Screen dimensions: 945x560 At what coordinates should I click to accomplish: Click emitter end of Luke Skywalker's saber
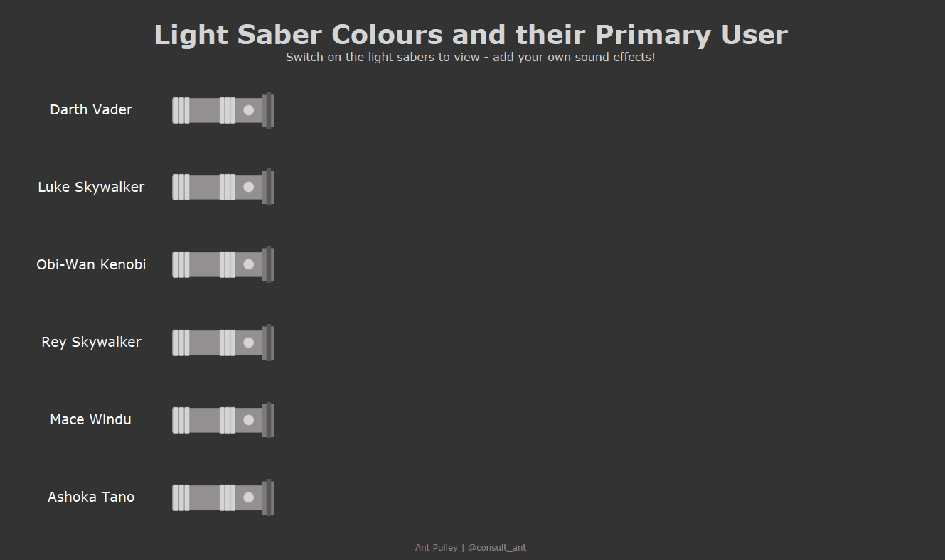pyautogui.click(x=268, y=187)
